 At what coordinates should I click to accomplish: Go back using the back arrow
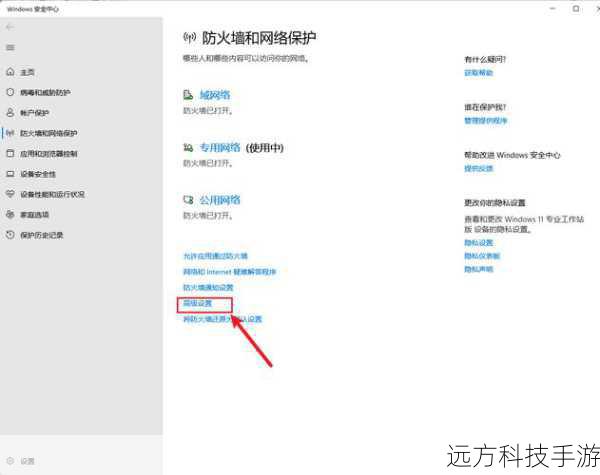tap(10, 27)
